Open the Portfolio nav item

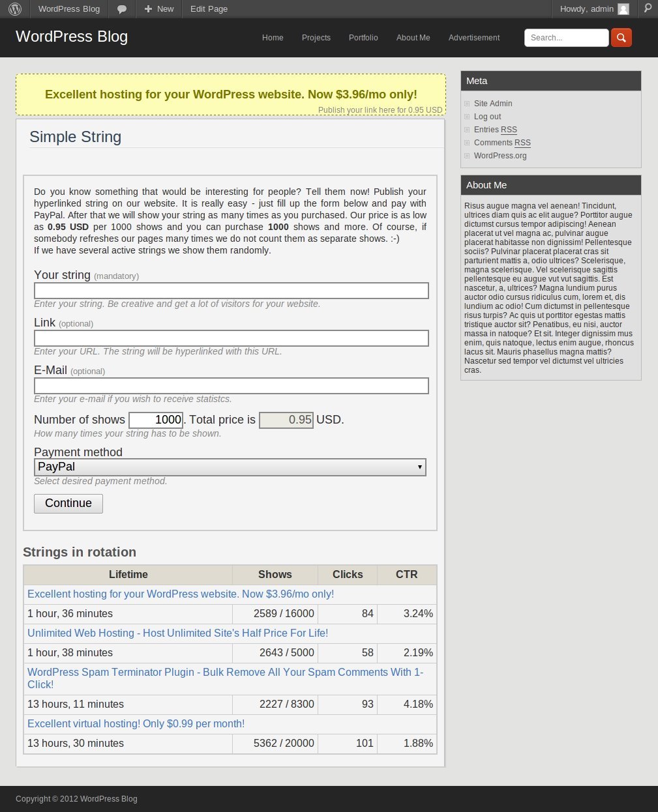363,38
